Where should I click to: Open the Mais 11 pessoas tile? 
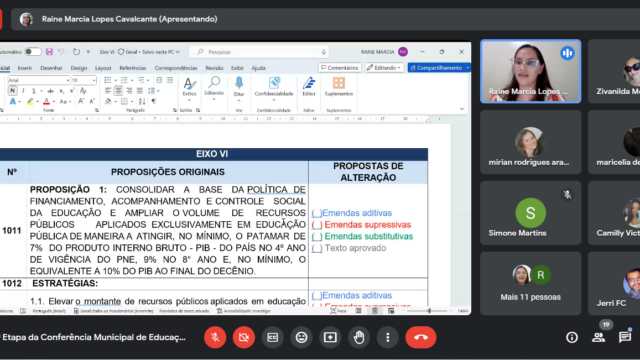(x=530, y=283)
